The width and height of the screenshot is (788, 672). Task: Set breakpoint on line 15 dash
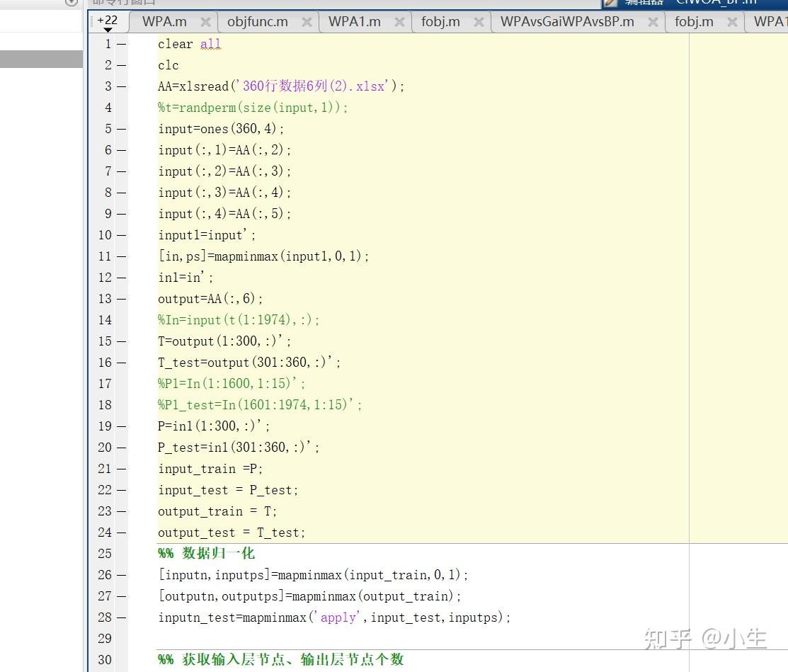(121, 341)
